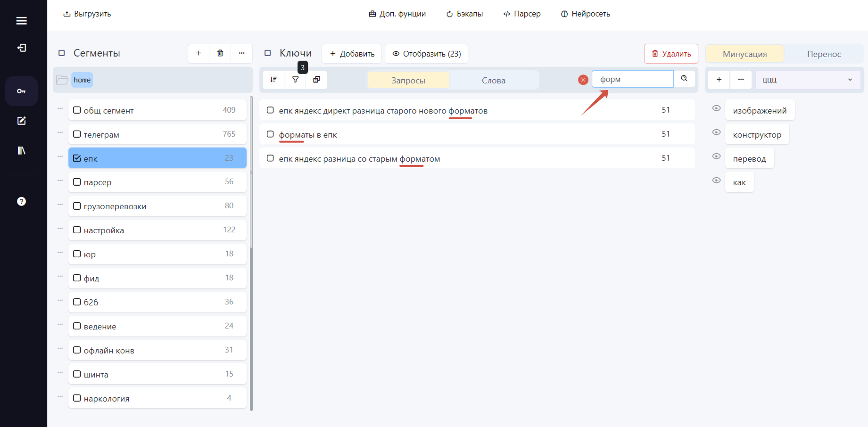The image size is (868, 427).
Task: Click the duplicates copy icon
Action: (x=316, y=79)
